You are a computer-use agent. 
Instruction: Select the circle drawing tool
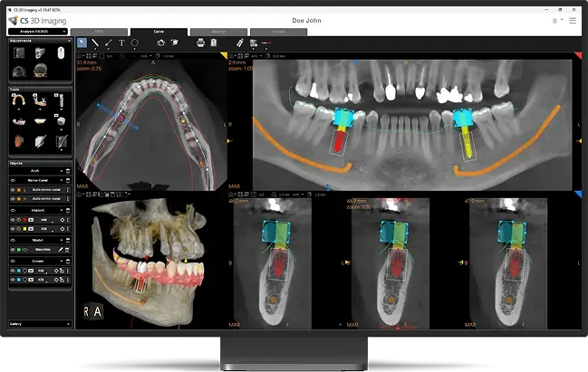click(135, 43)
